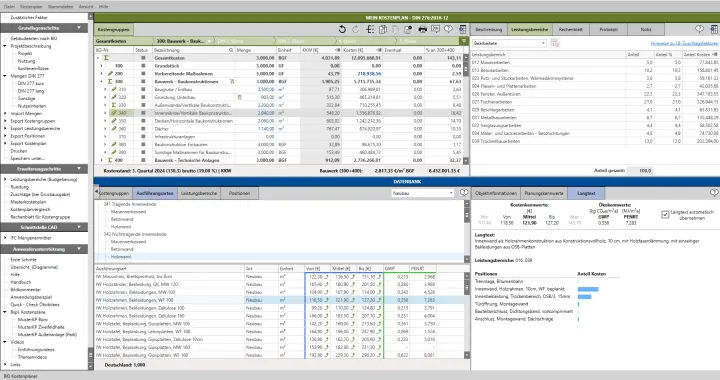The width and height of the screenshot is (720, 380).
Task: Click blue cost bar for Innenwand, Holzrahmen position
Action: tap(588, 289)
